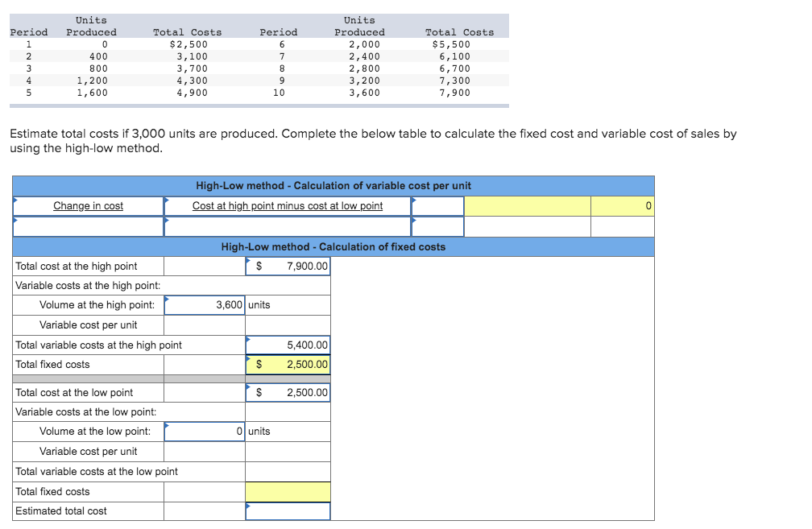Click the blue marker on the Change in cost cell

[x=15, y=200]
